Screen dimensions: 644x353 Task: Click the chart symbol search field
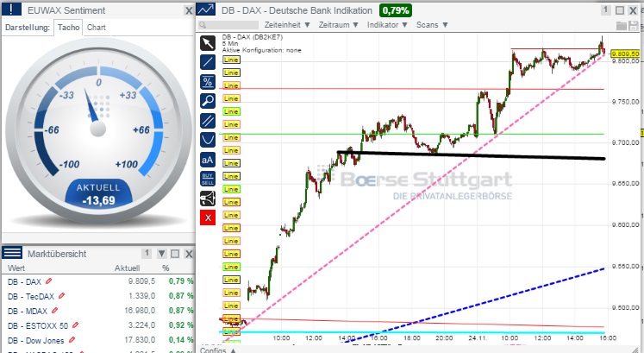pyautogui.click(x=228, y=25)
